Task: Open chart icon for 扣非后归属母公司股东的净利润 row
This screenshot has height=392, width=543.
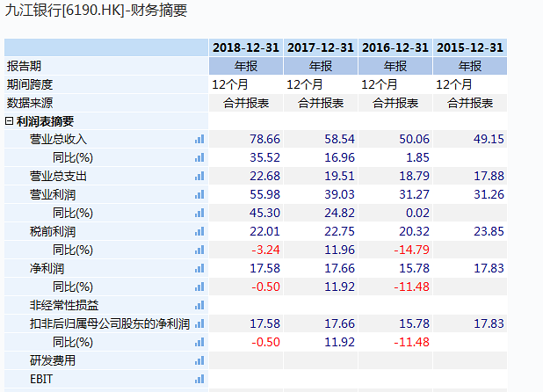Action: click(x=199, y=323)
